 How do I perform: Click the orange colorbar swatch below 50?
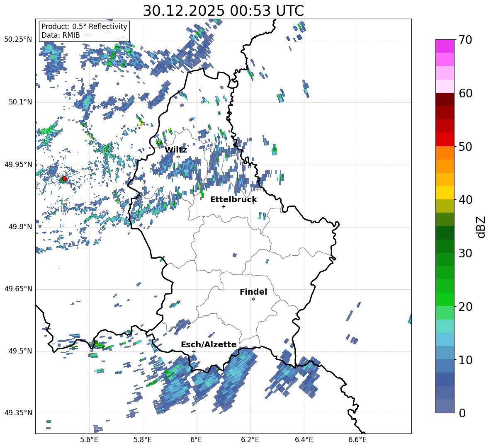click(x=445, y=153)
